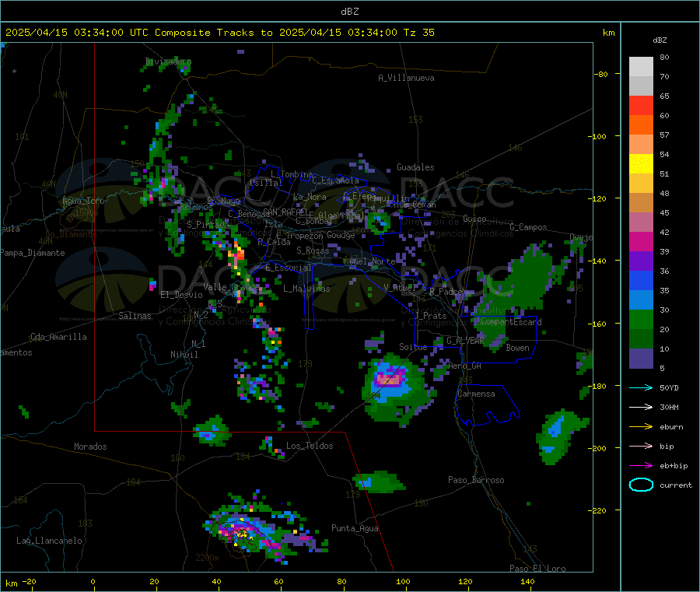
Task: Click the white 30HM arrow in legend
Action: coord(641,407)
